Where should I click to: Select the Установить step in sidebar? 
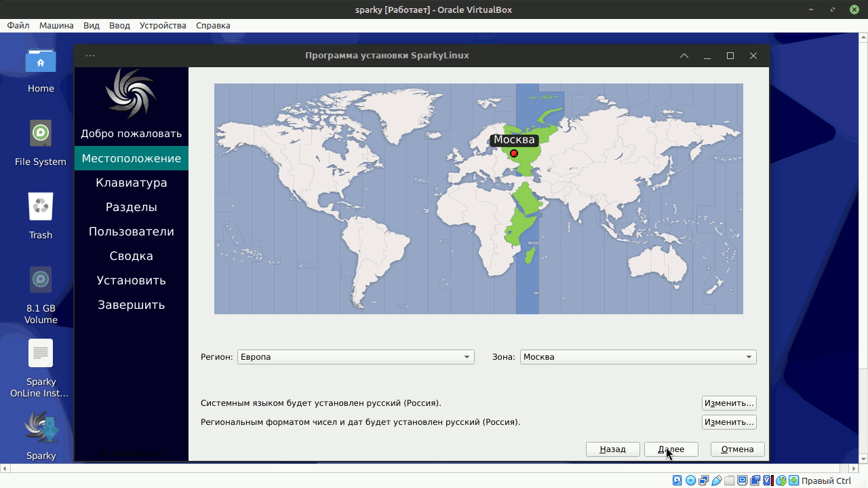[132, 280]
